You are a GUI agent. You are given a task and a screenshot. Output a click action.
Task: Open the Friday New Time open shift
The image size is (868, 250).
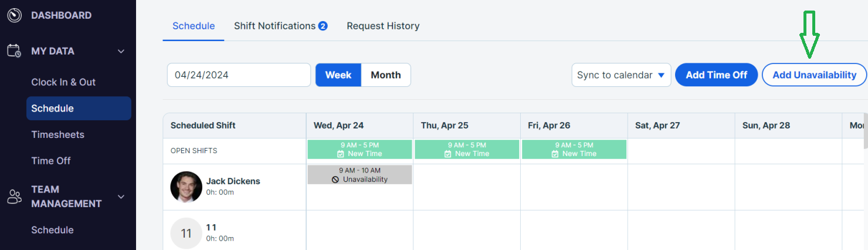pos(574,149)
